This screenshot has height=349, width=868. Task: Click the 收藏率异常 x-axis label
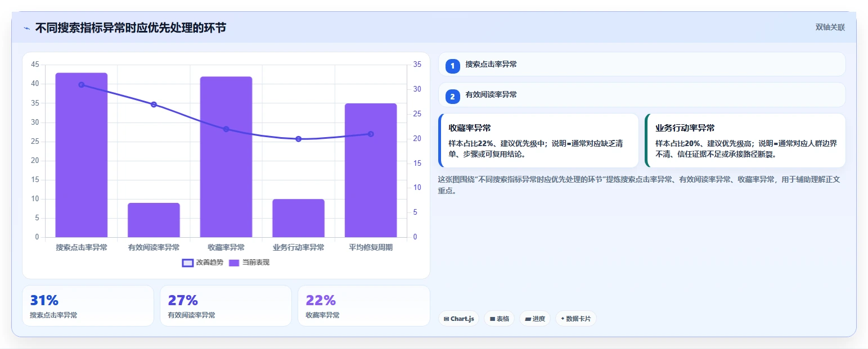point(226,247)
